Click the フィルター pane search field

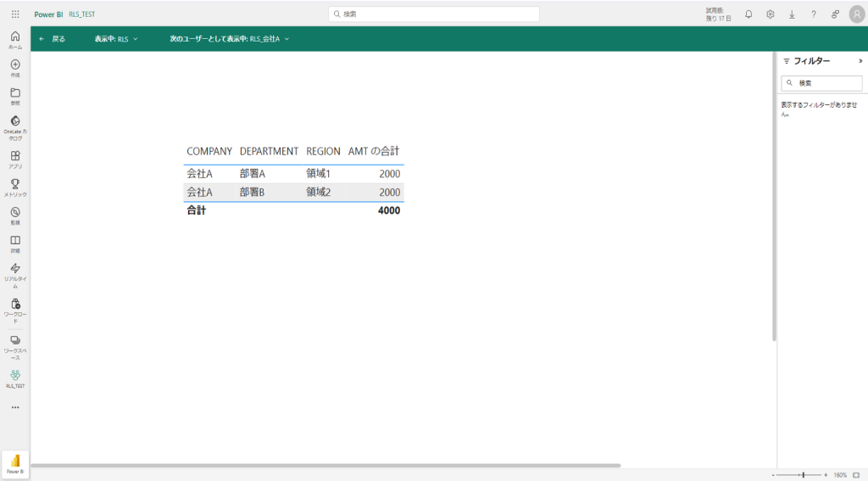point(821,83)
